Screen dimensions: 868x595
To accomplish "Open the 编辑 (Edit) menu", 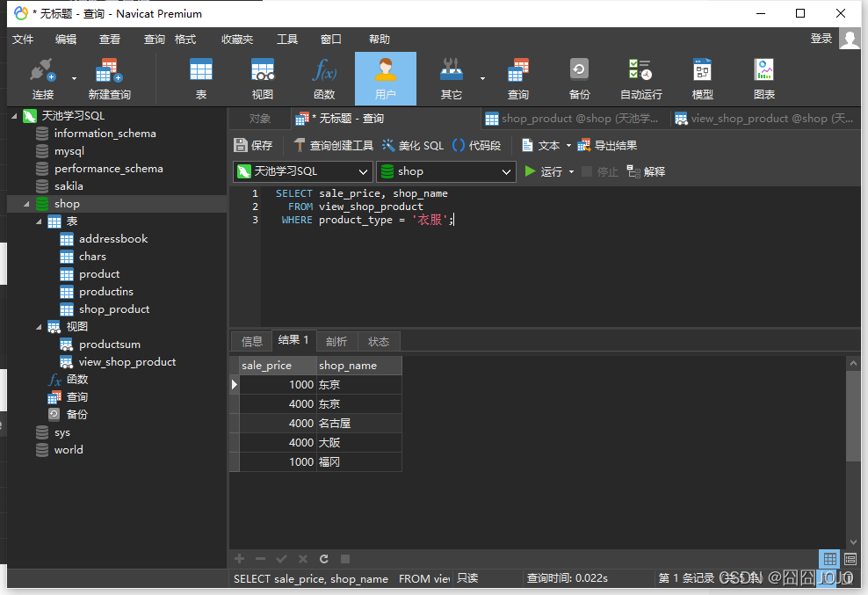I will click(x=66, y=40).
